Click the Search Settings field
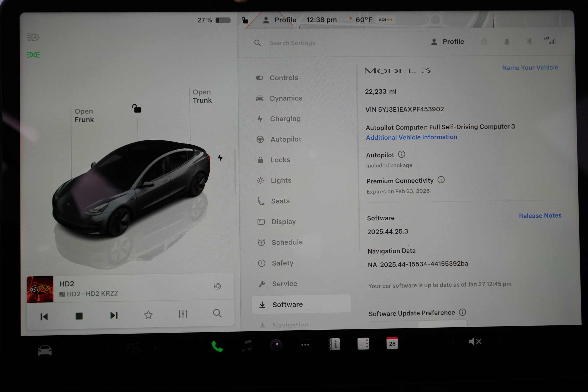The width and height of the screenshot is (588, 392). tap(292, 43)
